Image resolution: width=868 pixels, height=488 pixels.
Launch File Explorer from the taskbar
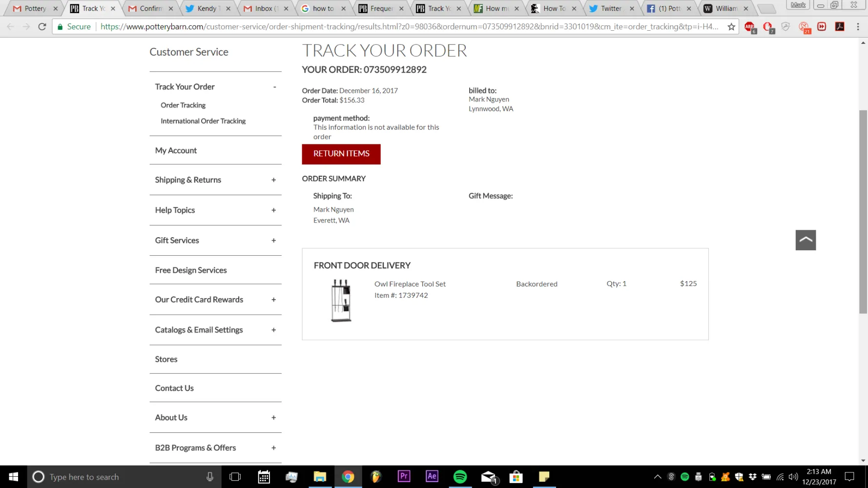320,477
